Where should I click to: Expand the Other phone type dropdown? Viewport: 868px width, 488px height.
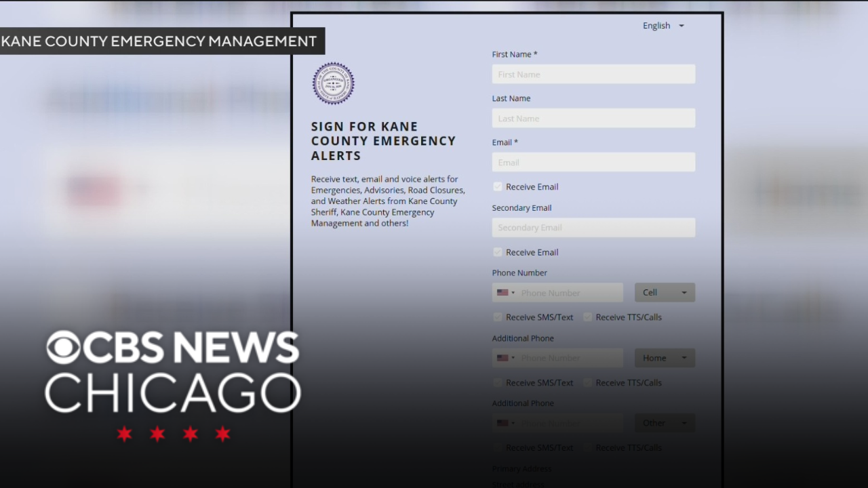point(665,423)
